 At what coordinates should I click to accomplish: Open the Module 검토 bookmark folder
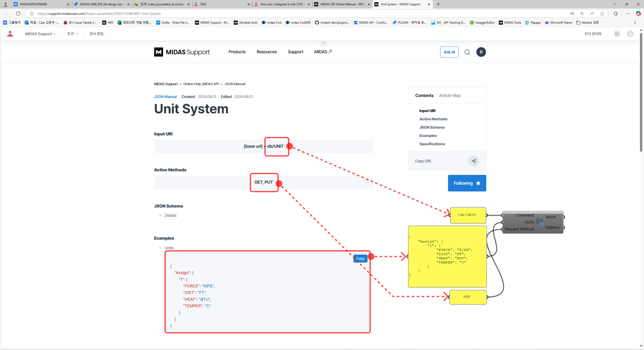point(588,22)
